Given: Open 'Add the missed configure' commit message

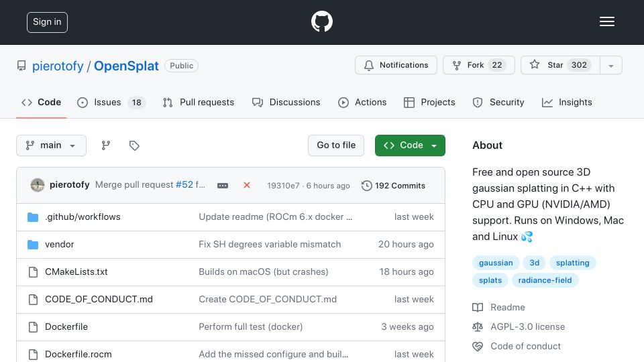Looking at the screenshot, I should 274,354.
